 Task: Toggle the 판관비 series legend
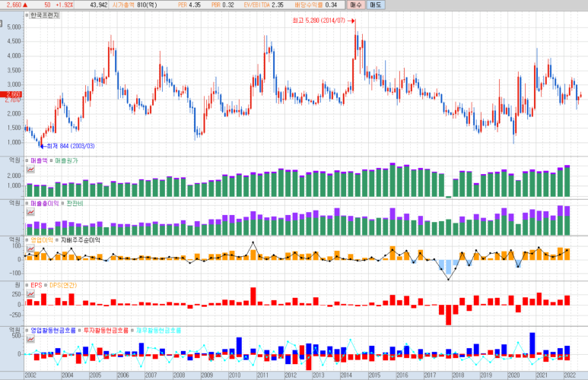(x=72, y=203)
